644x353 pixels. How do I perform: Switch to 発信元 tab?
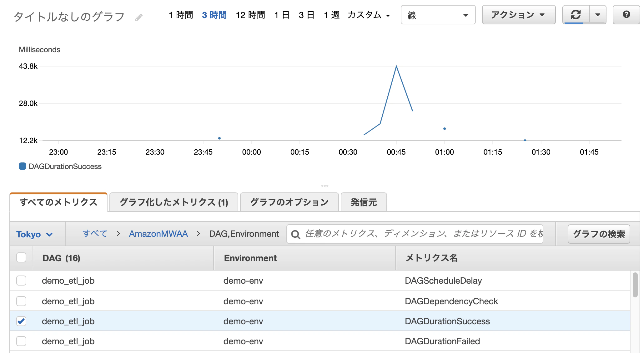click(364, 202)
